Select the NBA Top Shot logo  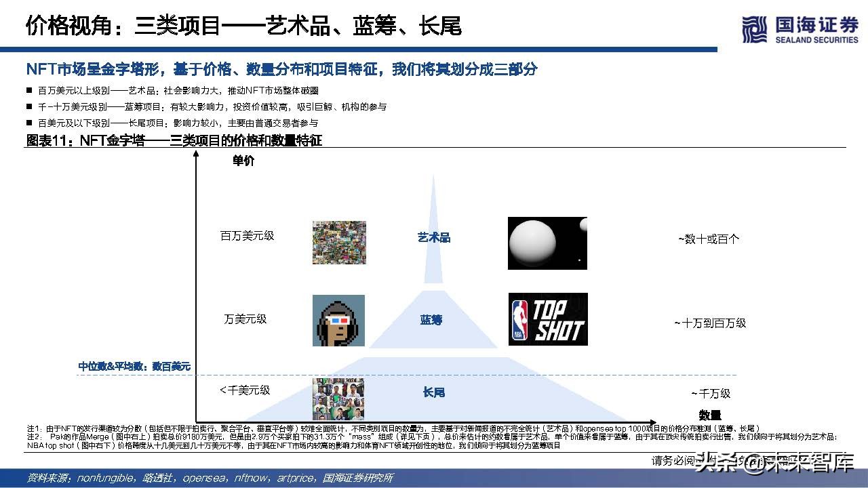click(548, 319)
